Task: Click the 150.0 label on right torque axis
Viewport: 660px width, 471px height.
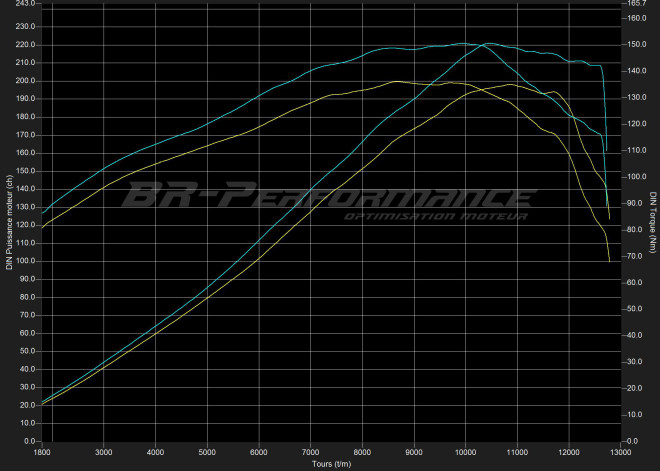Action: click(x=634, y=45)
